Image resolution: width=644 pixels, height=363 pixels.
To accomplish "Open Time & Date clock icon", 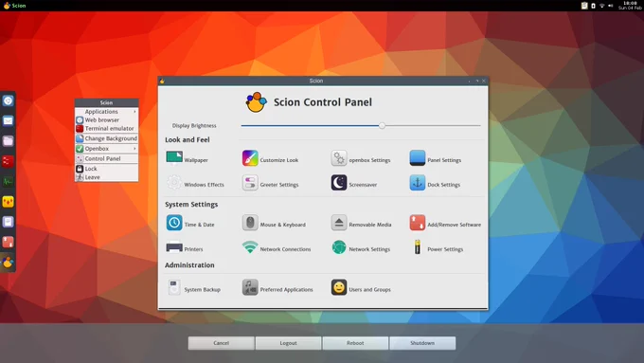I will (174, 223).
